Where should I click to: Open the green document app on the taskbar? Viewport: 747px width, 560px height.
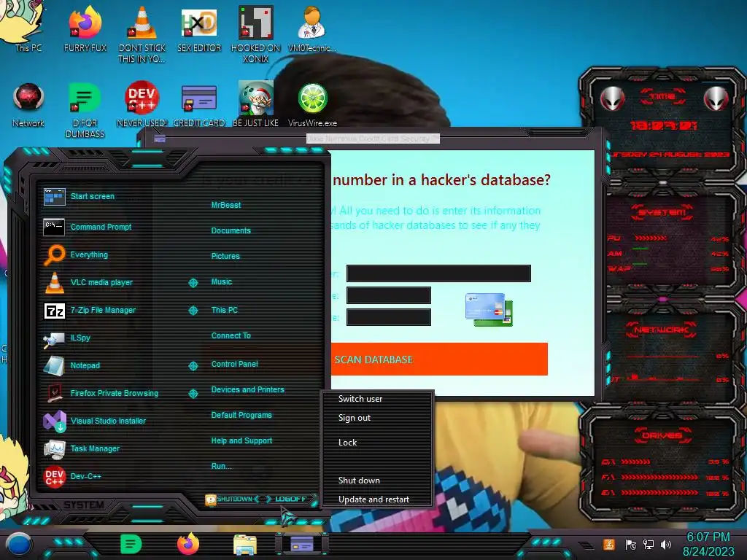point(131,544)
